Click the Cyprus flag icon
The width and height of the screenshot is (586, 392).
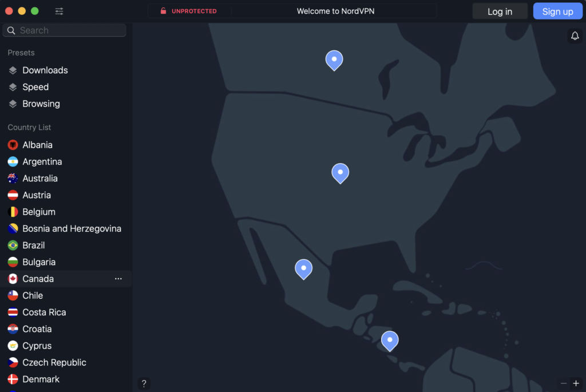(x=13, y=346)
